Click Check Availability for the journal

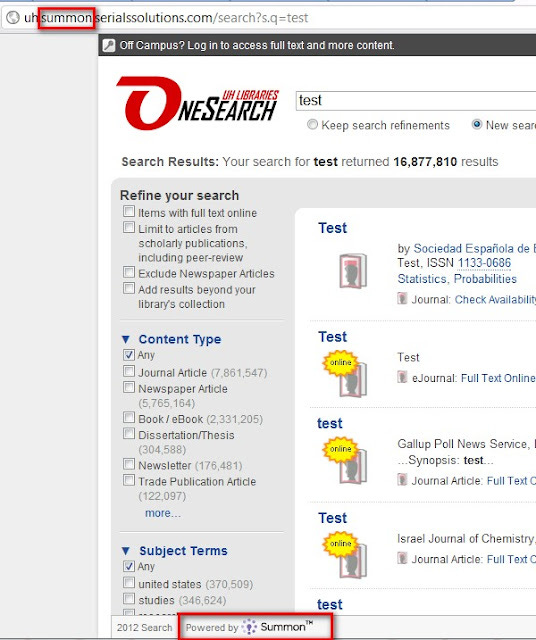pyautogui.click(x=495, y=299)
